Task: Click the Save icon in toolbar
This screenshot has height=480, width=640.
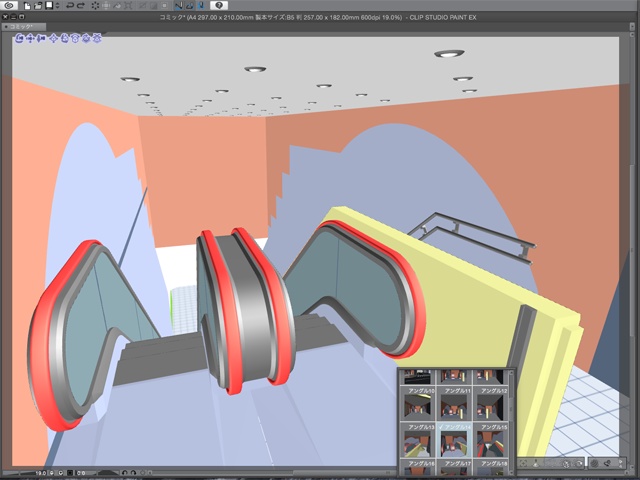Action: [48, 6]
